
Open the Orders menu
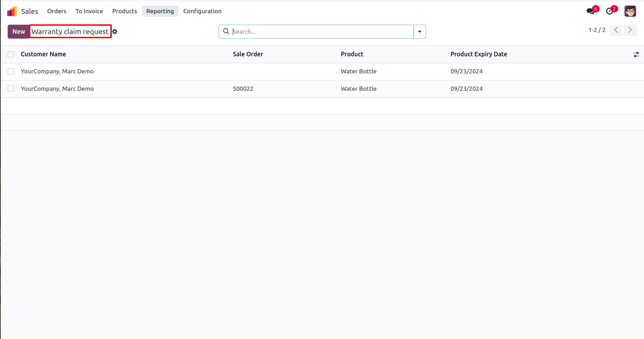(57, 11)
